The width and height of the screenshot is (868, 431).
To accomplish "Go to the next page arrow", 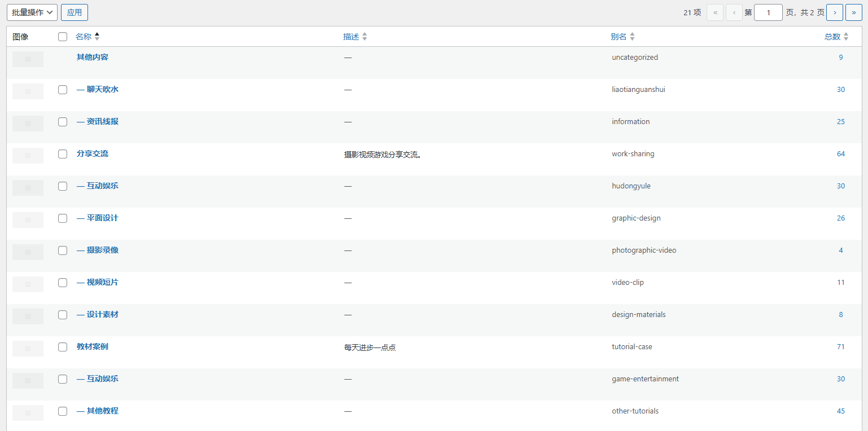I will point(835,12).
